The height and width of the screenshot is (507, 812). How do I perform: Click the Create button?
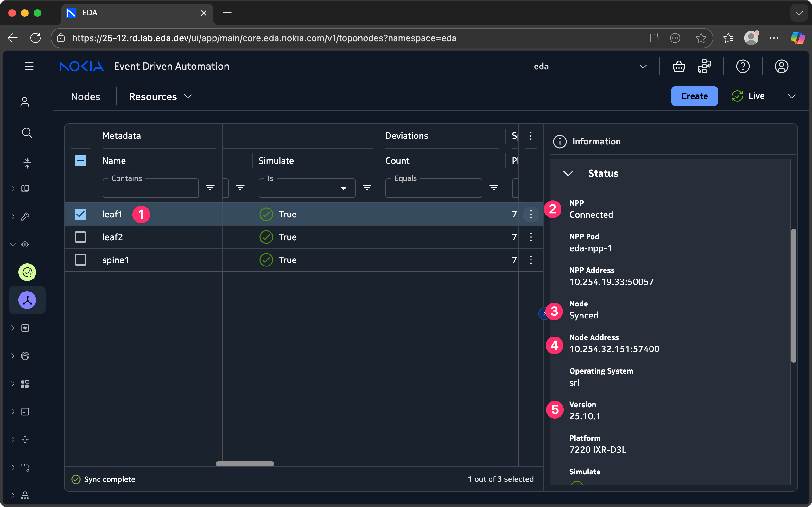pos(694,96)
